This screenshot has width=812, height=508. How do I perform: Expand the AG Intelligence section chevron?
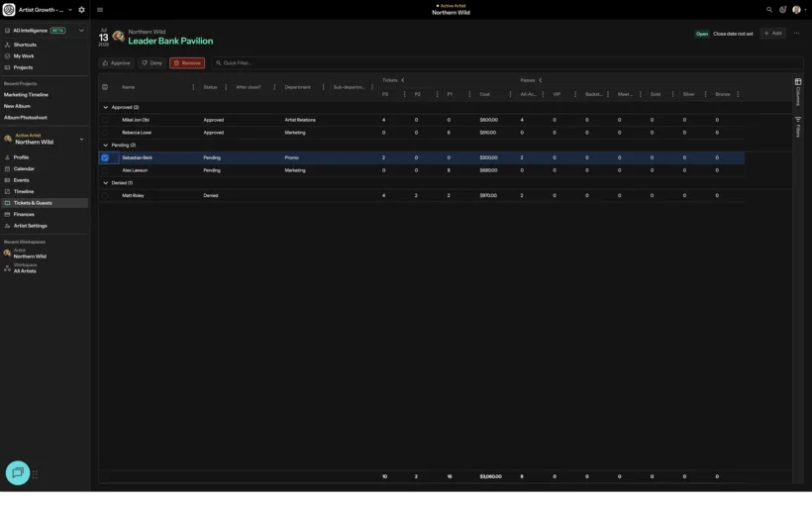click(81, 31)
